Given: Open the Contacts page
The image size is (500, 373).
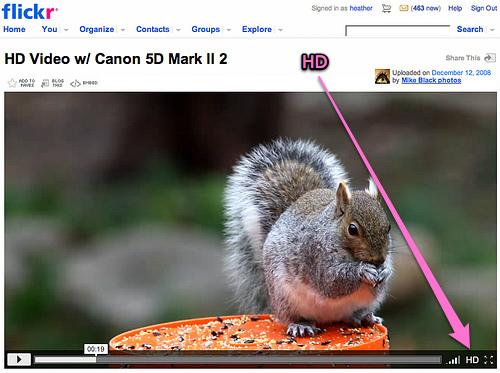Looking at the screenshot, I should [153, 29].
